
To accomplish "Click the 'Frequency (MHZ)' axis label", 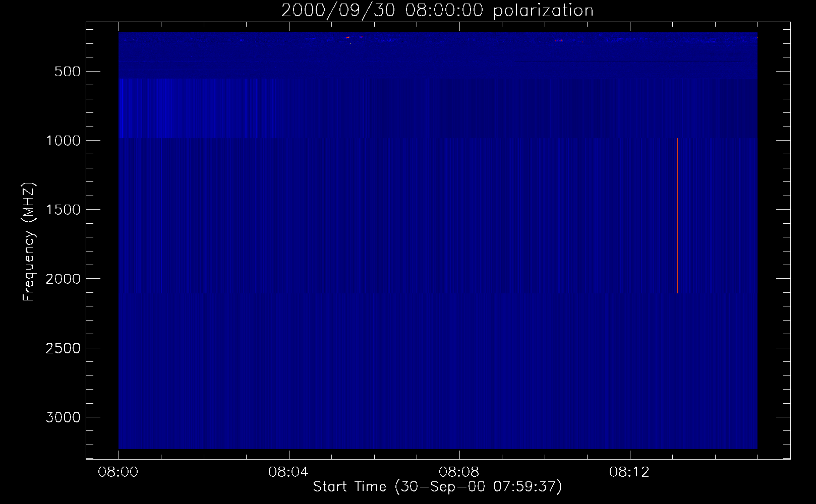I will 29,242.
